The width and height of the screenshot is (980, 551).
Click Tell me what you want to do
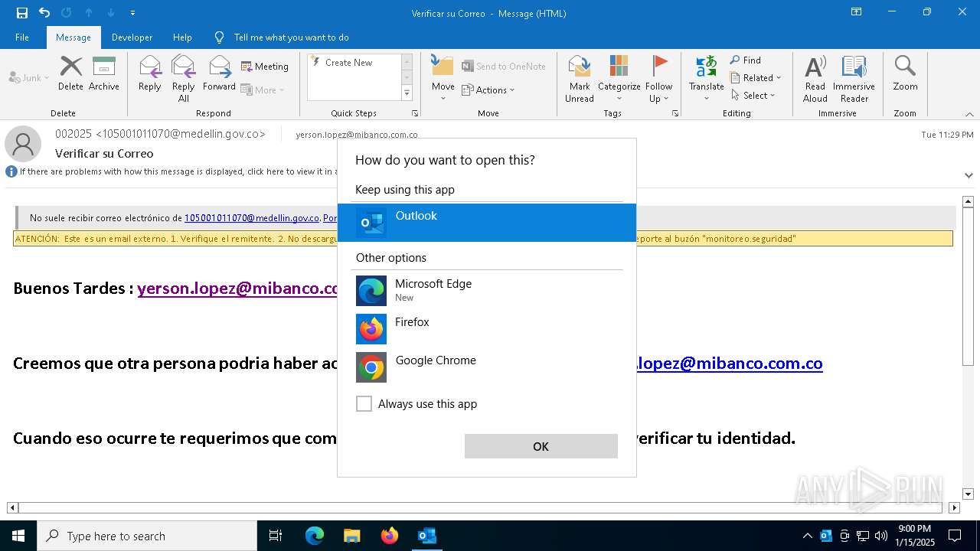[x=291, y=37]
